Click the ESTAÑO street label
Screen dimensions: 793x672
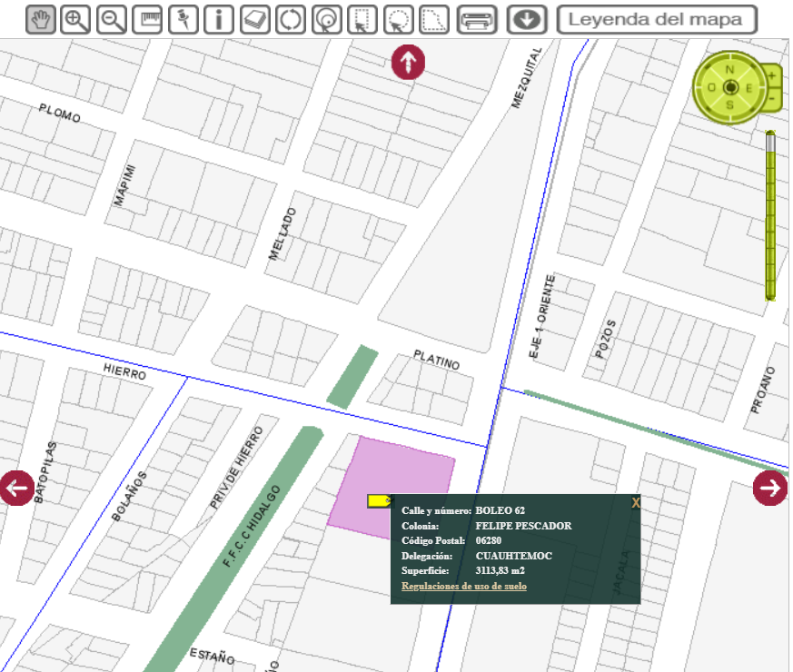212,656
